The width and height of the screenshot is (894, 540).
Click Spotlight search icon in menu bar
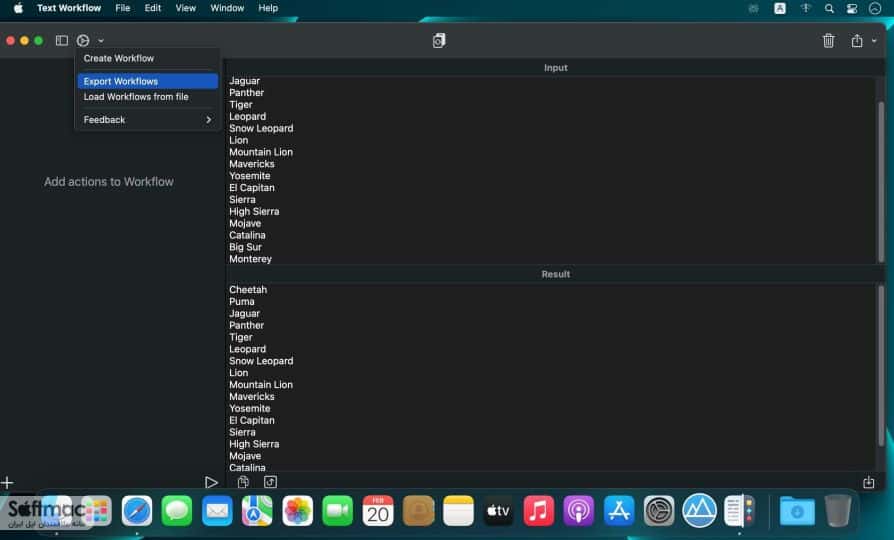(x=829, y=9)
